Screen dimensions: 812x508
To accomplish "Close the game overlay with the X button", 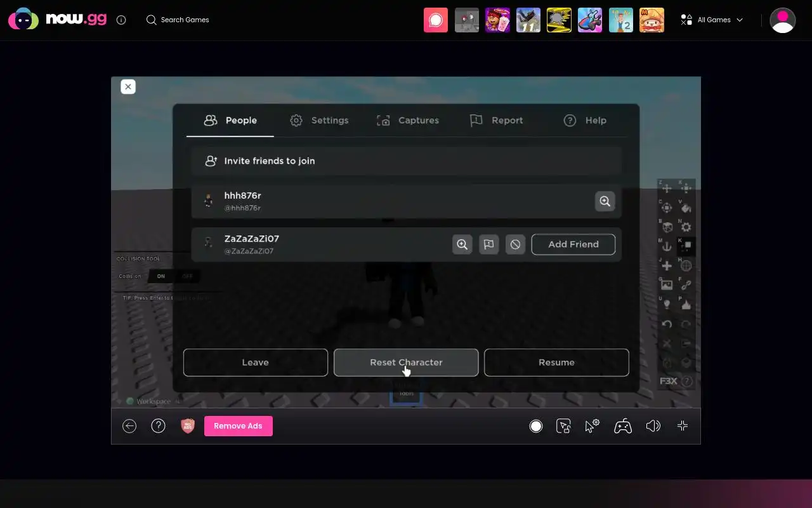I will [128, 86].
